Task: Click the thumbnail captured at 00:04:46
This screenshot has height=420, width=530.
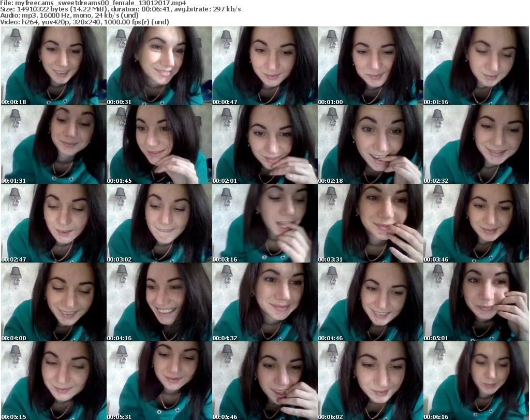Action: tap(371, 302)
